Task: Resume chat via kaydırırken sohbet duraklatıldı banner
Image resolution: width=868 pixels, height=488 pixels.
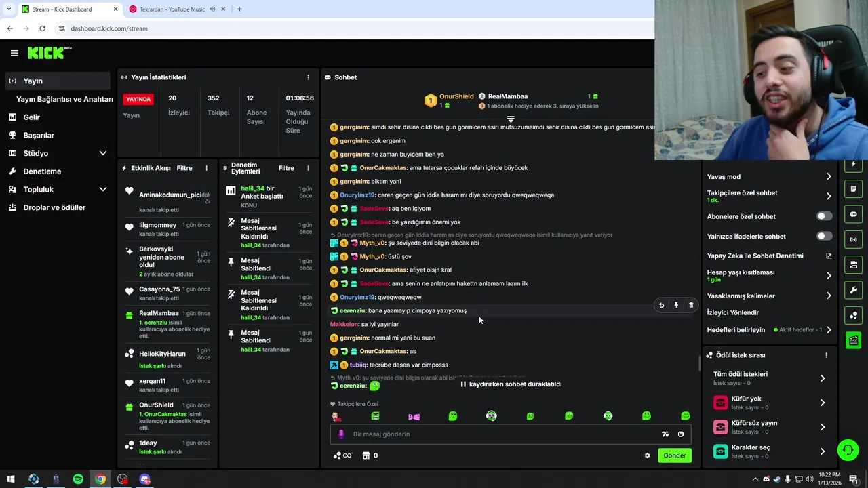Action: click(511, 384)
